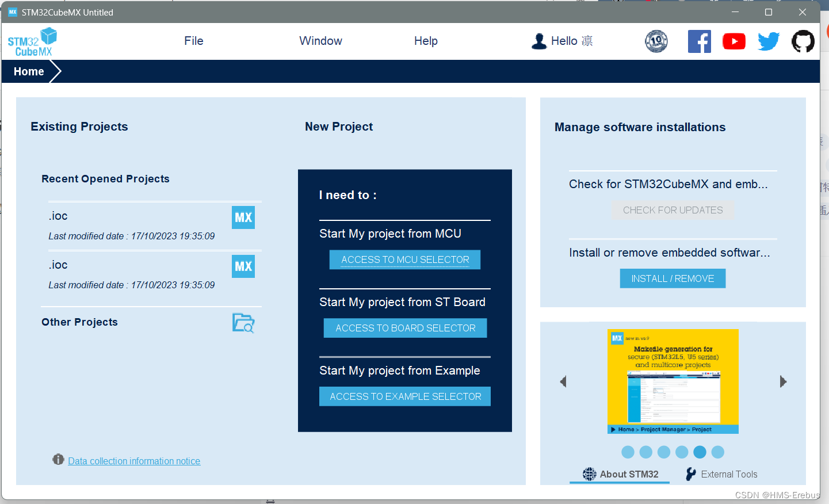829x504 pixels.
Task: Click the Install or remove embedded softwar... text
Action: point(669,253)
